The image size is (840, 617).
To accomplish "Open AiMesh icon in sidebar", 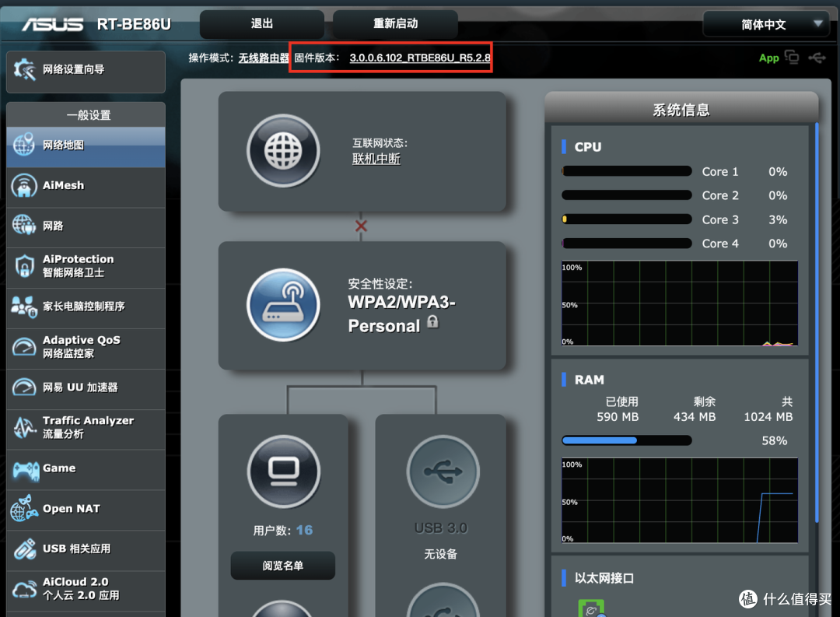I will pos(24,185).
